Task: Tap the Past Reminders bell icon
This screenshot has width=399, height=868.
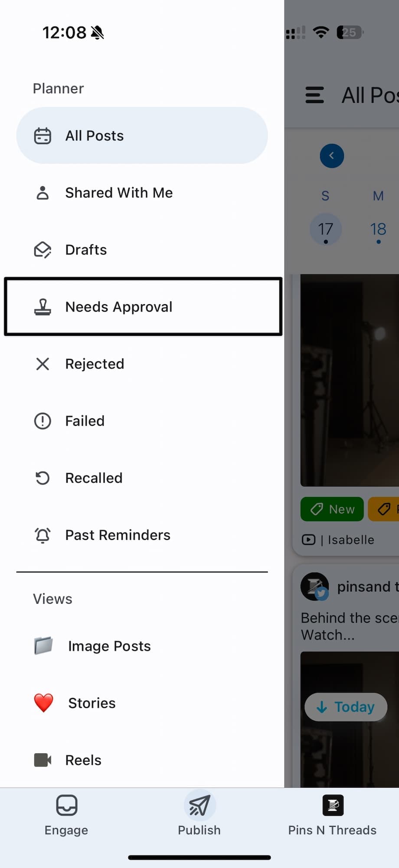Action: coord(43,535)
